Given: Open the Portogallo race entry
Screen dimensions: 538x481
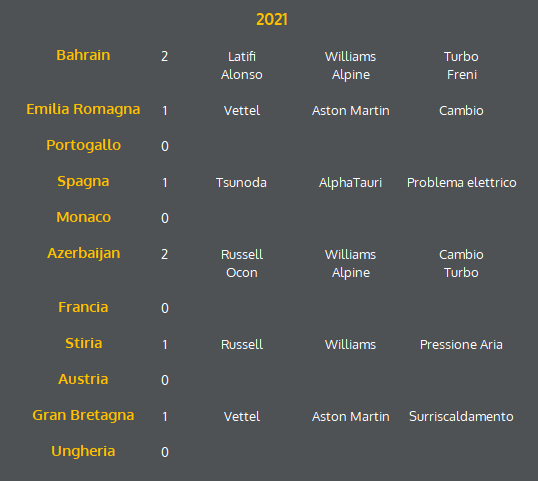Looking at the screenshot, I should click(x=83, y=145).
